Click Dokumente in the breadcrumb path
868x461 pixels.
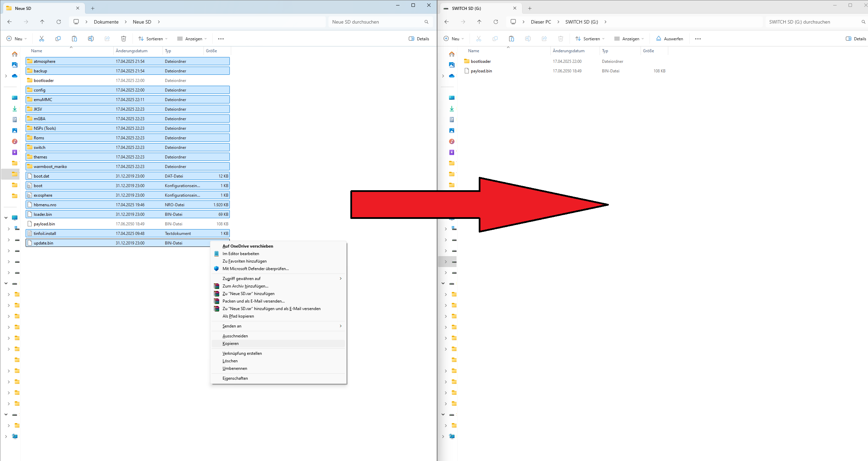point(106,22)
